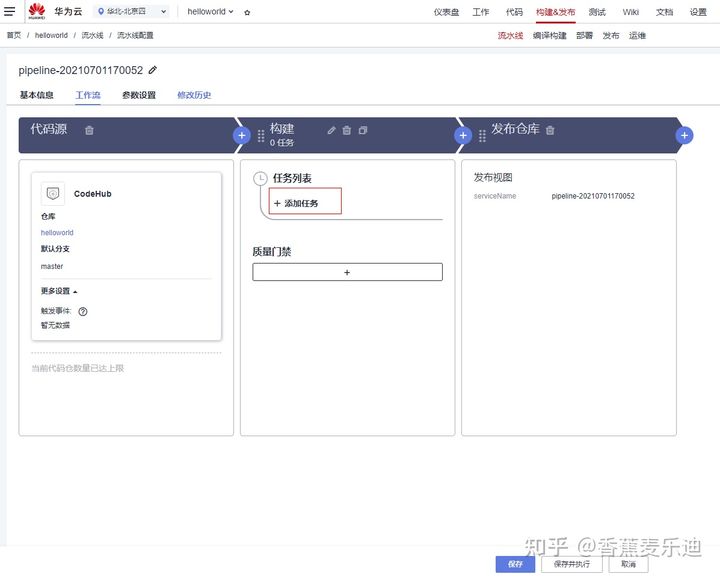
Task: Favorite the helloworld project star
Action: pos(247,12)
